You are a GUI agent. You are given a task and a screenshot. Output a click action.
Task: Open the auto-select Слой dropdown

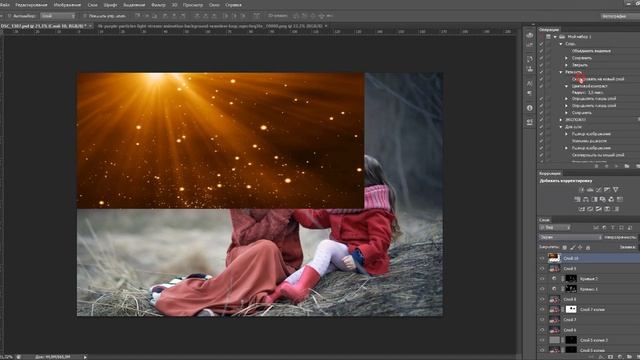[58, 16]
